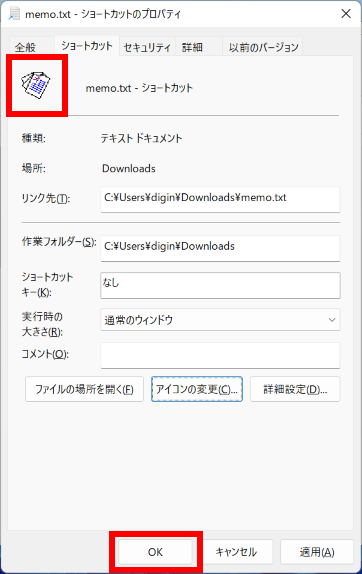Select the ショートカット tab
This screenshot has width=362, height=574.
(87, 46)
